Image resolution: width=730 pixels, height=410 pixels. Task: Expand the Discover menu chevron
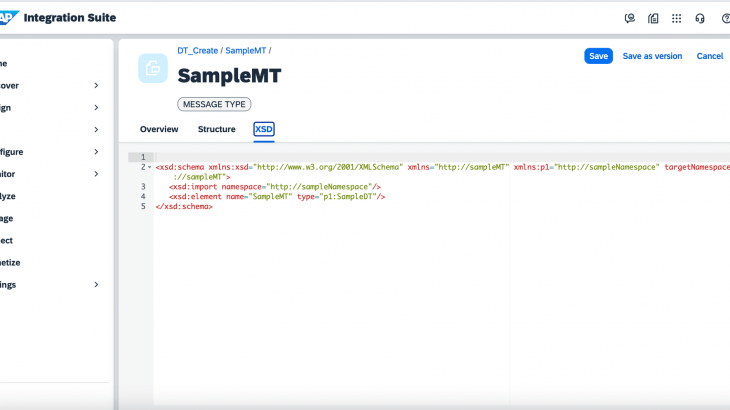coord(96,86)
